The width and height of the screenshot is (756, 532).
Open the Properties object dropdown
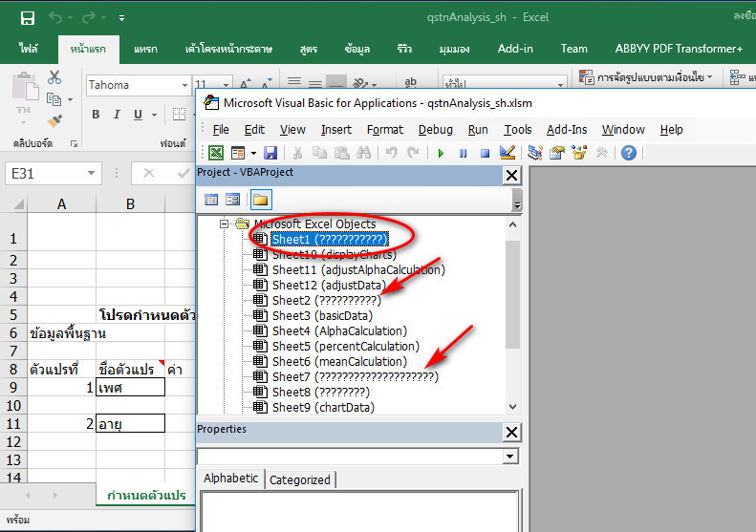click(x=510, y=456)
